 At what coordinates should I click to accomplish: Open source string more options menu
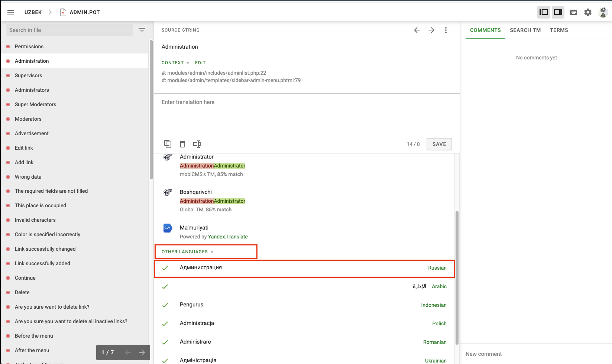click(446, 30)
